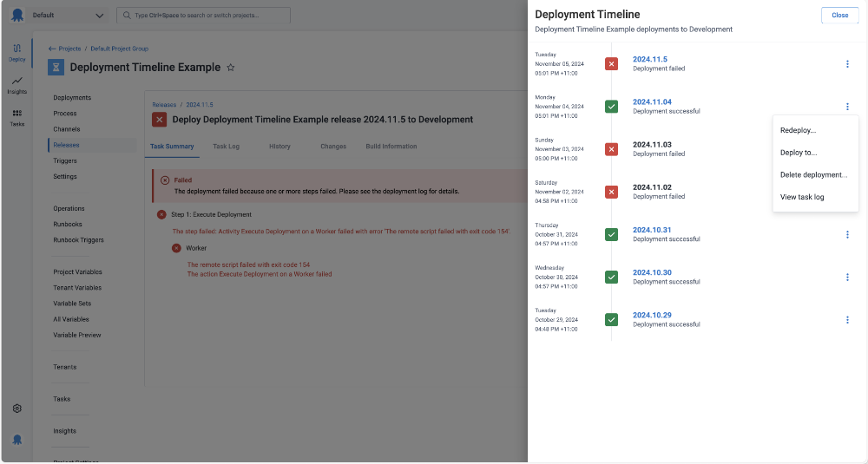
Task: Open Variable Preview in the sidebar
Action: coord(77,335)
